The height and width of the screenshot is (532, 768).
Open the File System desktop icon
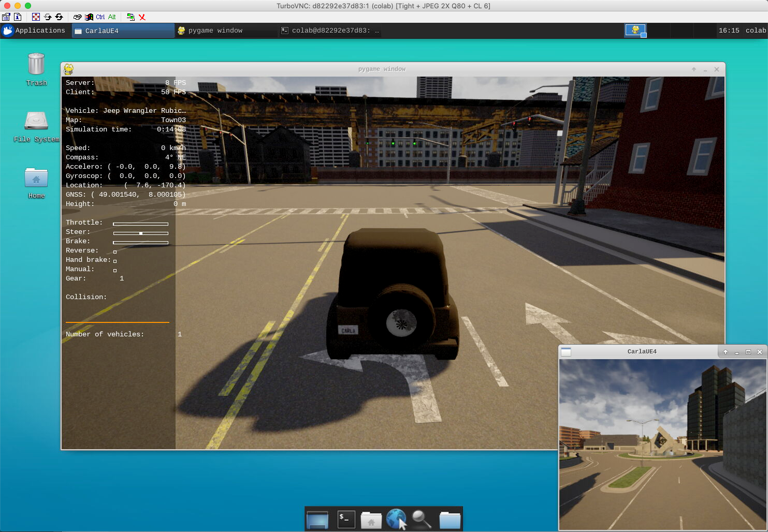click(36, 126)
